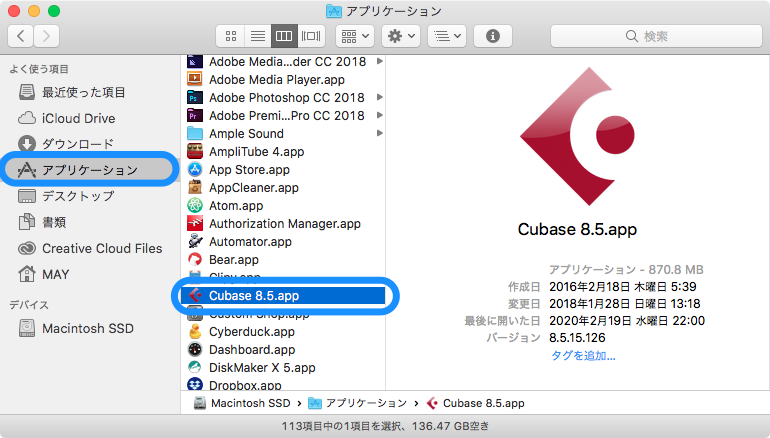Expand Adobe Premiere Pro CC 2018 folder arrow

(x=380, y=115)
